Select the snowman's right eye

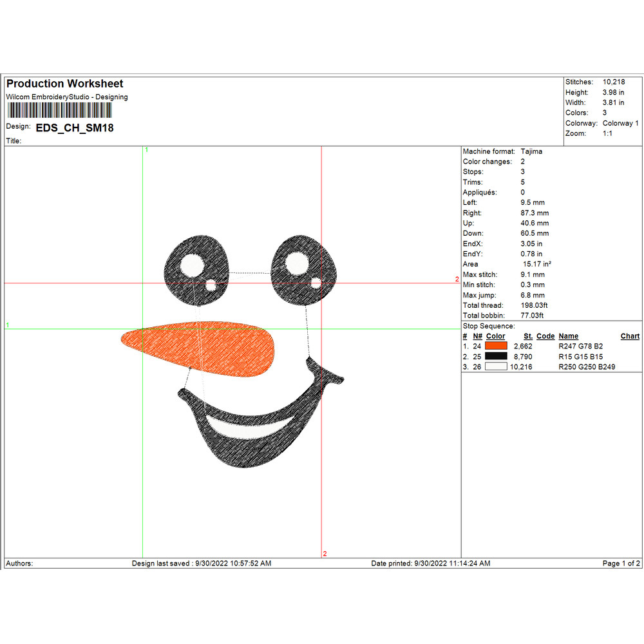point(304,268)
